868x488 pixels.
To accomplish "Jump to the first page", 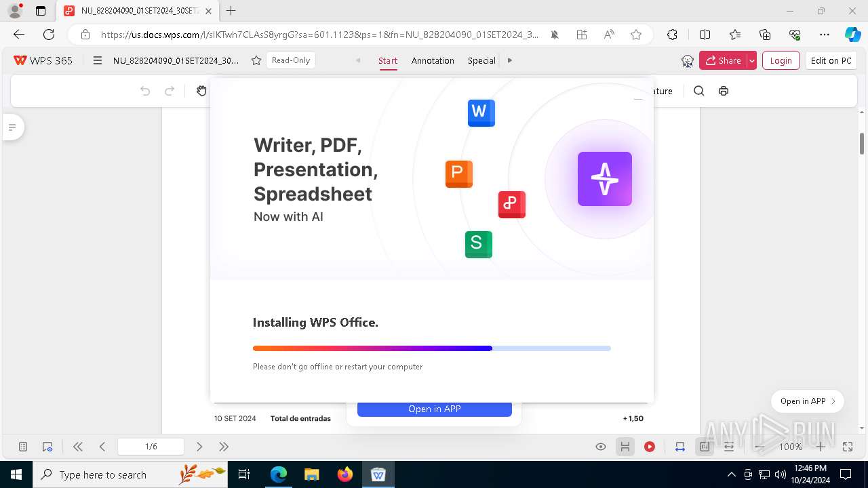I will click(x=78, y=447).
